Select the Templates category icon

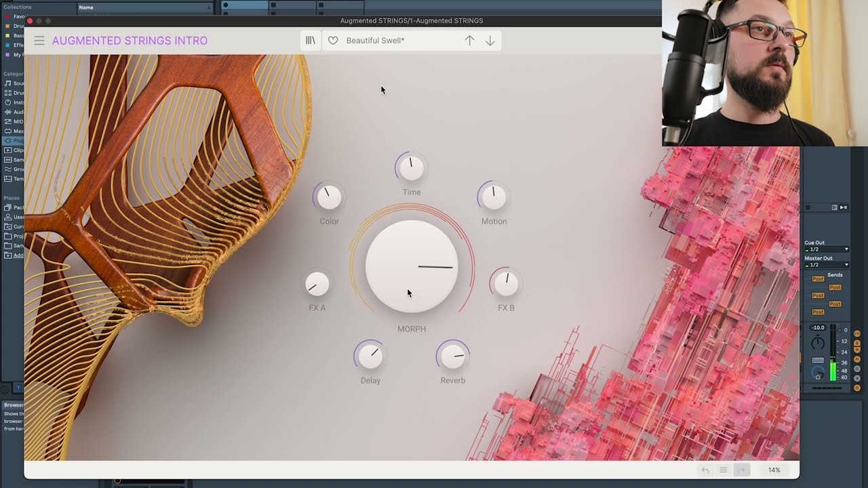click(7, 178)
